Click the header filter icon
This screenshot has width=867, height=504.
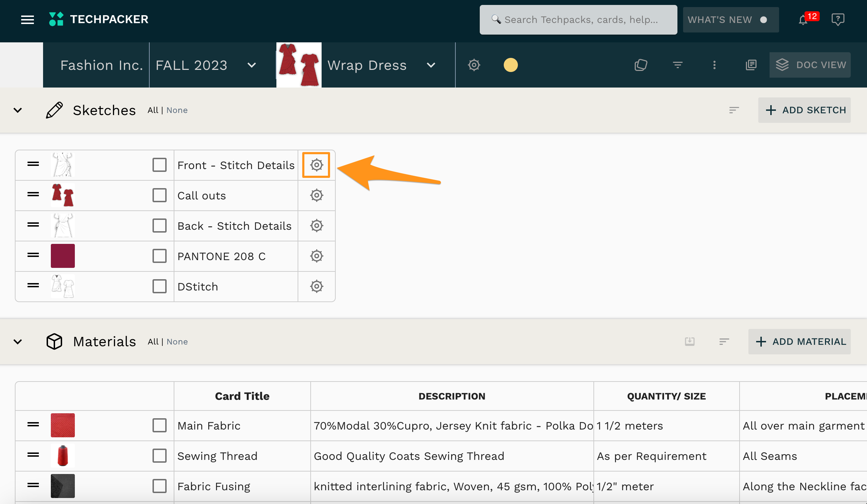click(x=677, y=65)
